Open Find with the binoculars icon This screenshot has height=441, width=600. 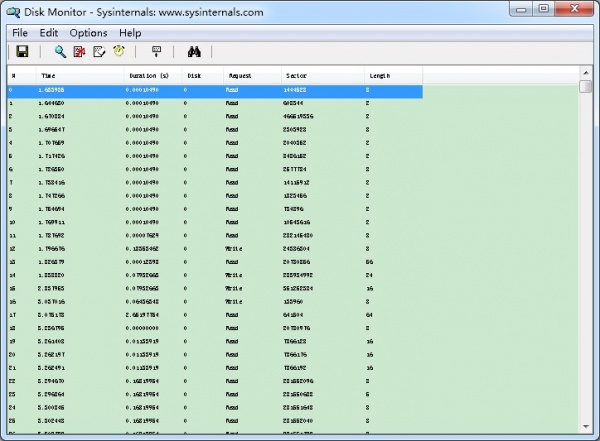click(x=194, y=51)
